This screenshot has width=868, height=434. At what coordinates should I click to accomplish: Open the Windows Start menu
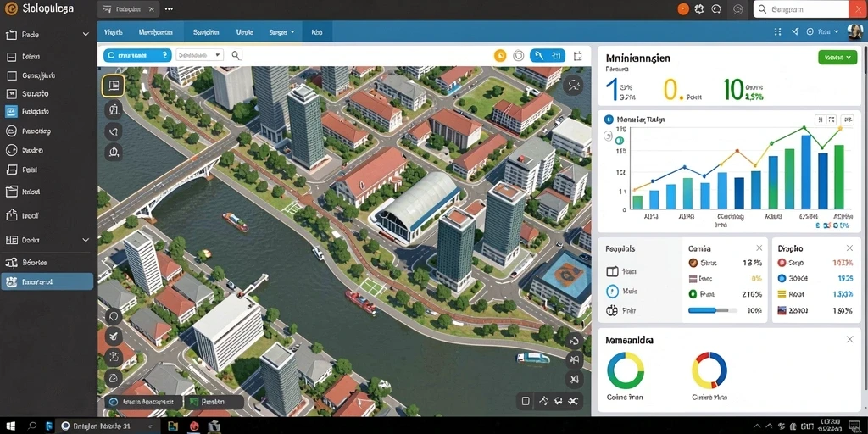click(10, 426)
